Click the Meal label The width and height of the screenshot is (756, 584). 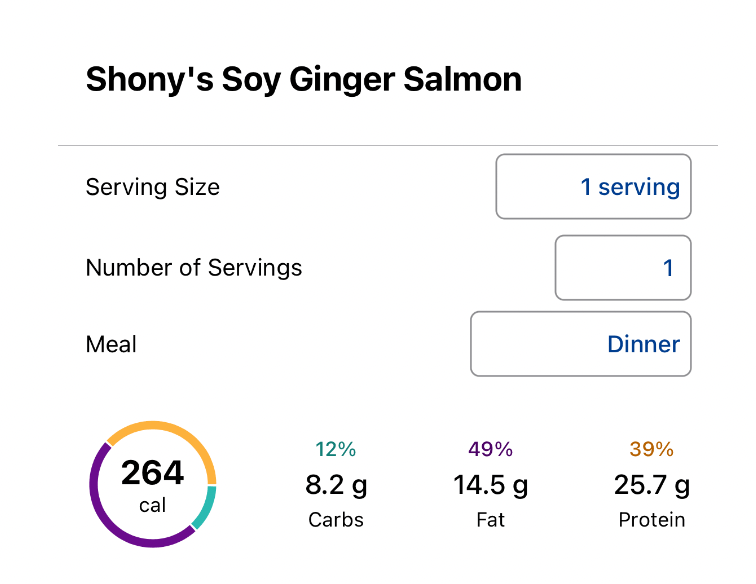[111, 344]
